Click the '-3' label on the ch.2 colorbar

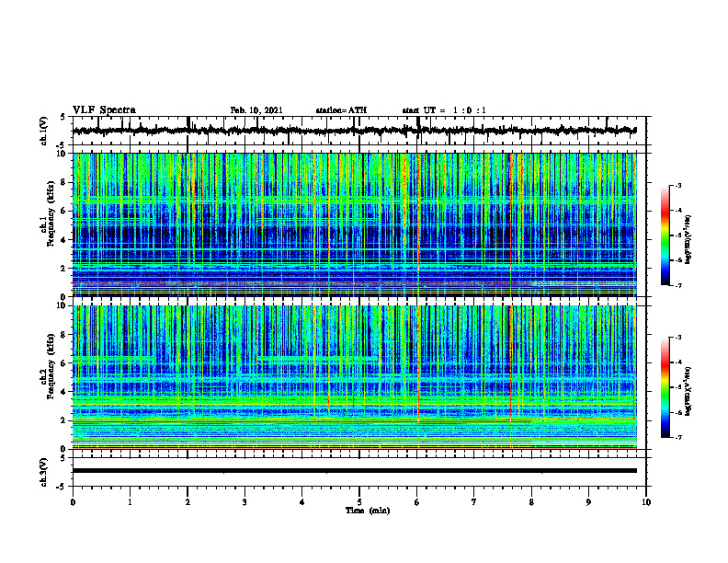pyautogui.click(x=677, y=338)
